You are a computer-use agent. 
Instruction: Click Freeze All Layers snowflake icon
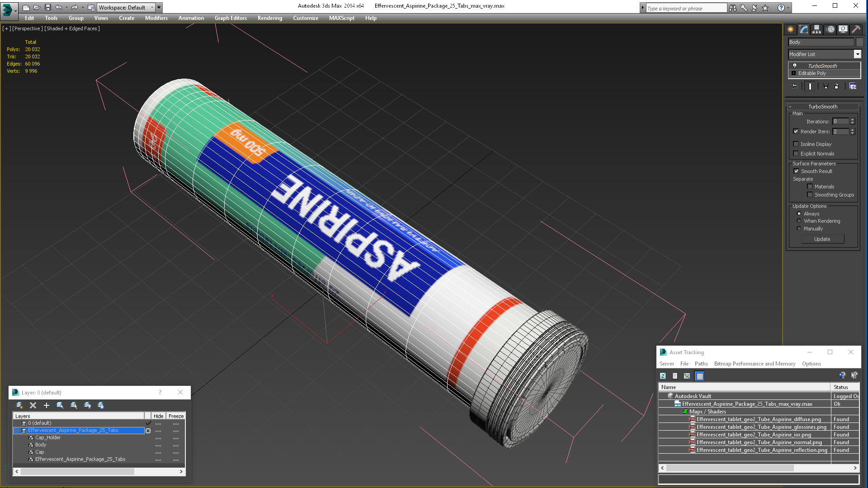coord(101,405)
